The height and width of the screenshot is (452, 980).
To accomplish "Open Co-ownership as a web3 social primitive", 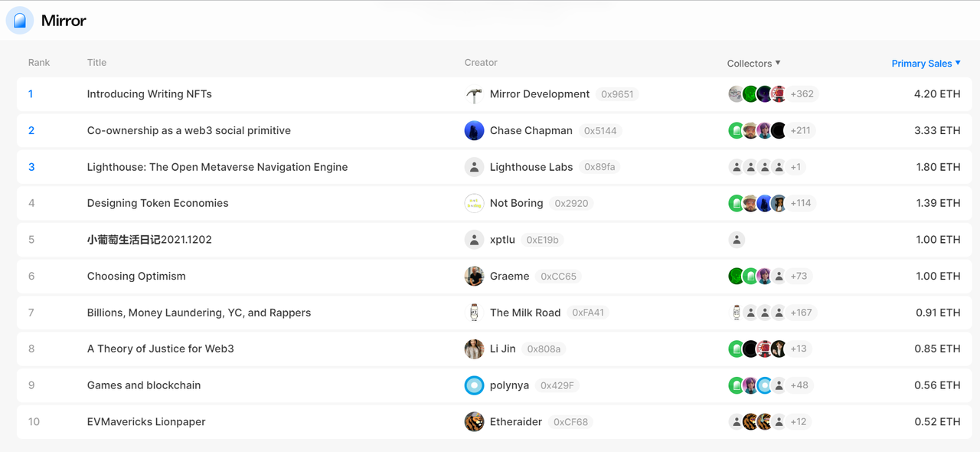I will (x=189, y=130).
